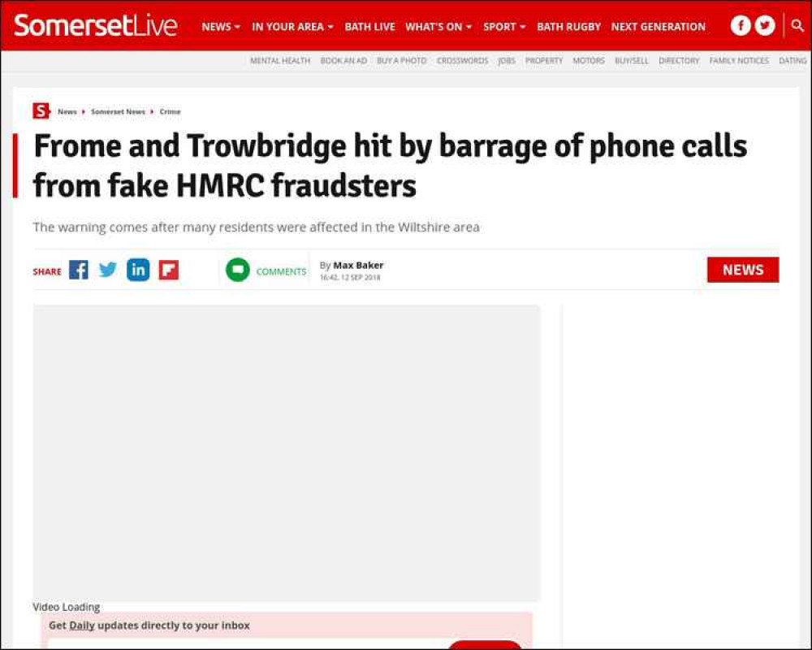Image resolution: width=812 pixels, height=650 pixels.
Task: Expand the What's On dropdown
Action: coord(438,27)
